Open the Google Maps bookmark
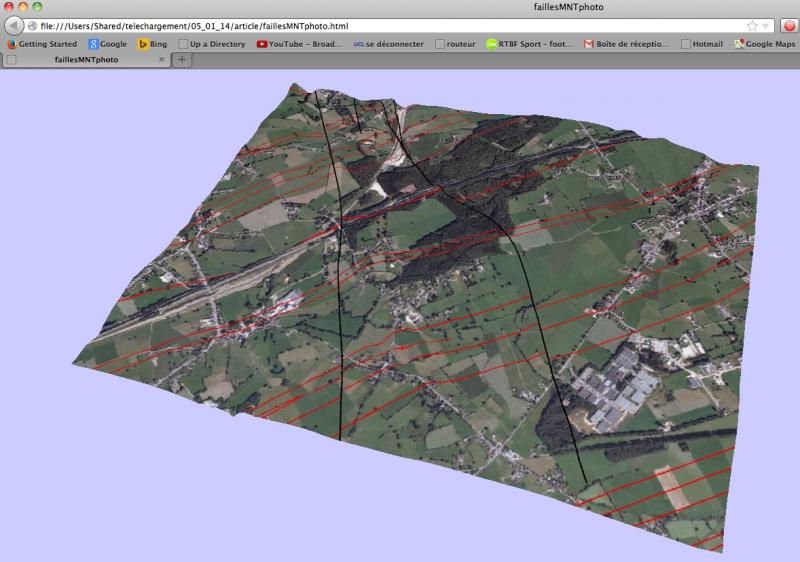Image resolution: width=800 pixels, height=562 pixels. click(x=764, y=44)
